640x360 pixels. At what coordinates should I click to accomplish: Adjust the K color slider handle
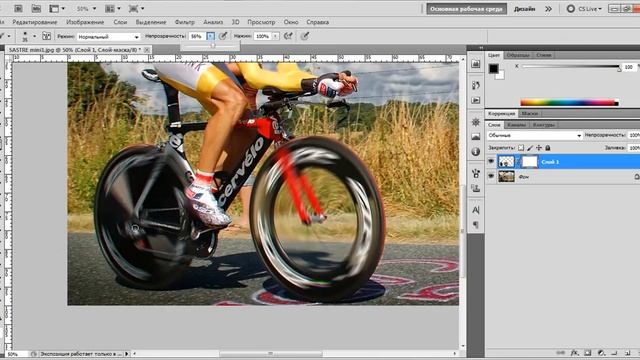(619, 69)
